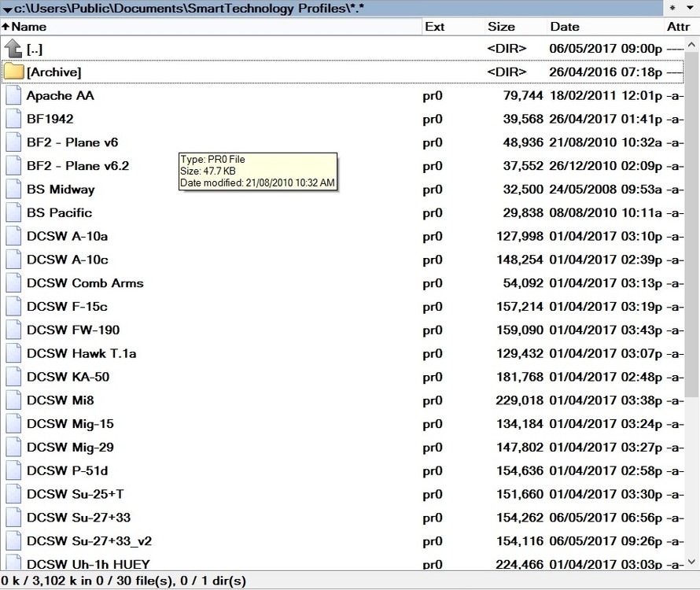
Task: Open the small dropdown arrow beside the asterisk
Action: click(690, 8)
